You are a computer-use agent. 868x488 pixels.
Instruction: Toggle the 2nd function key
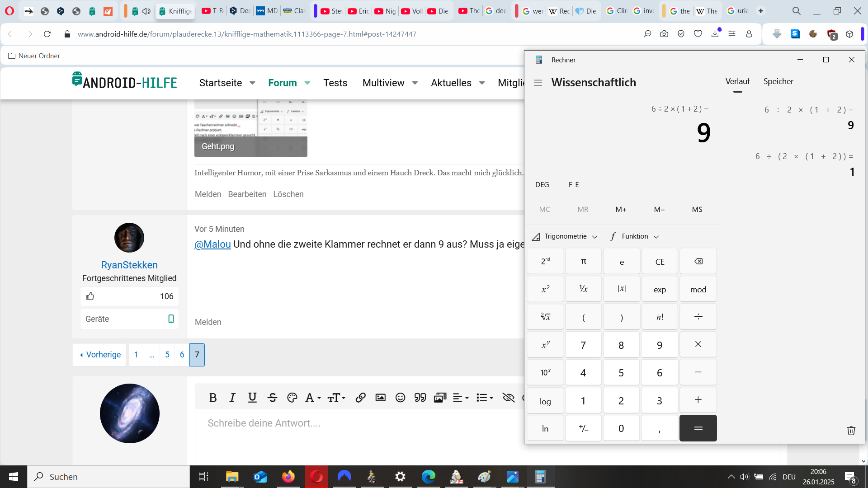545,261
